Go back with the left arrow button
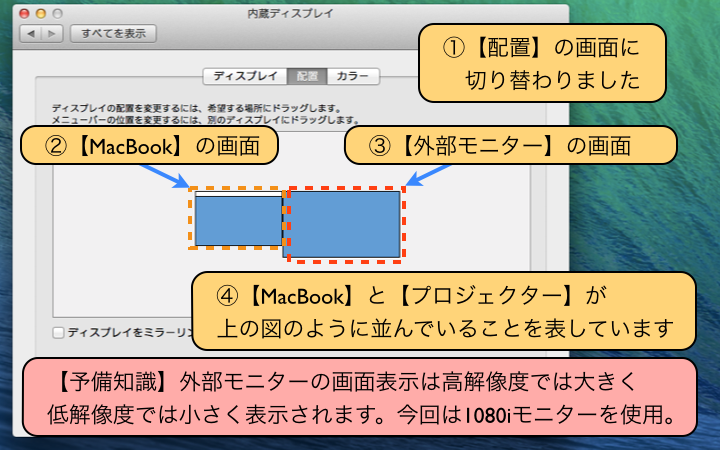720x450 pixels. [x=31, y=34]
